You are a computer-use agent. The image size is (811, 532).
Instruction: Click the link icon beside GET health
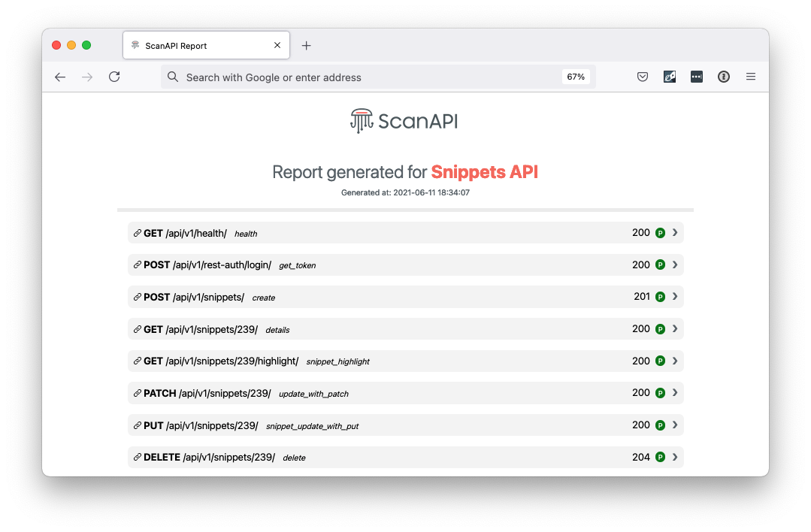[x=137, y=233]
